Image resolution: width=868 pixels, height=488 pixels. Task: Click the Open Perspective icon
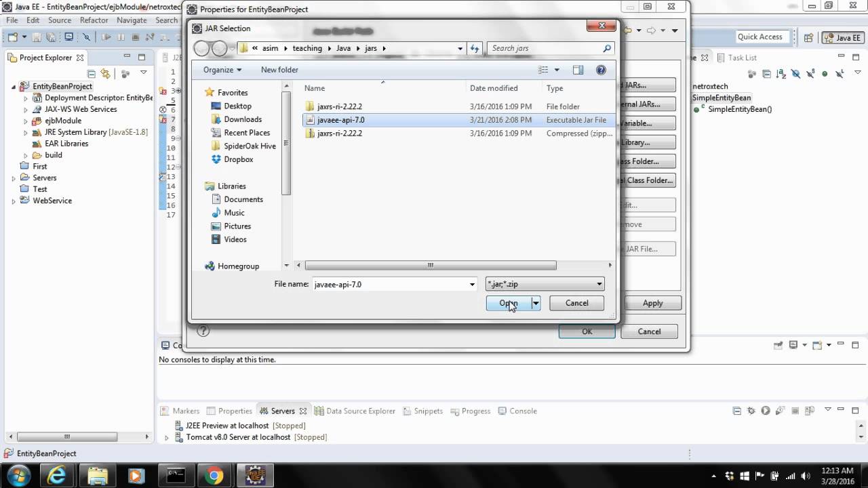pos(808,38)
